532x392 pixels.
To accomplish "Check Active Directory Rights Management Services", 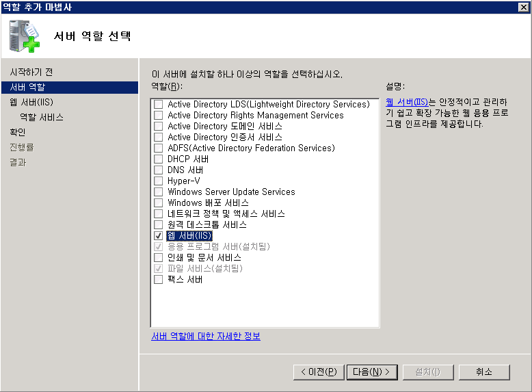I will (x=158, y=115).
